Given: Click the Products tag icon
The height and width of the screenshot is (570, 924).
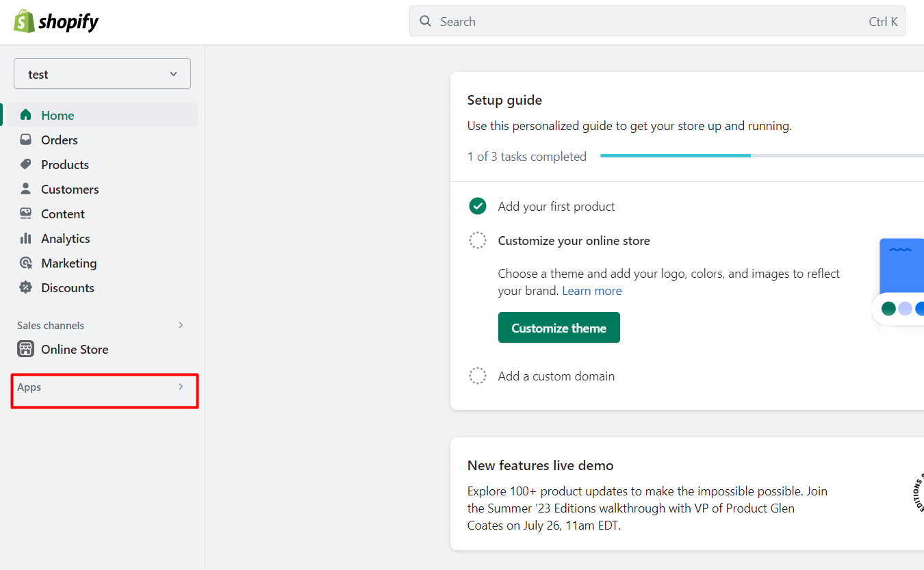Looking at the screenshot, I should [26, 164].
